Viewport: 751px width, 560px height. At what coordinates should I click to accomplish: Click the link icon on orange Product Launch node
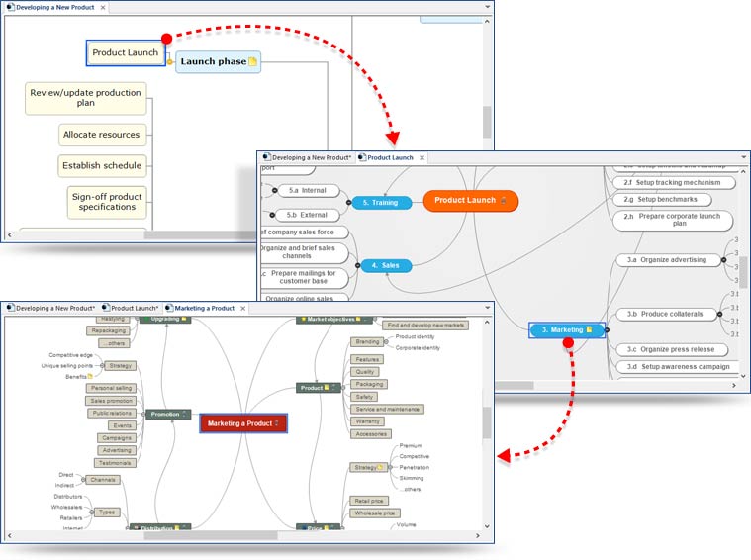click(x=504, y=200)
